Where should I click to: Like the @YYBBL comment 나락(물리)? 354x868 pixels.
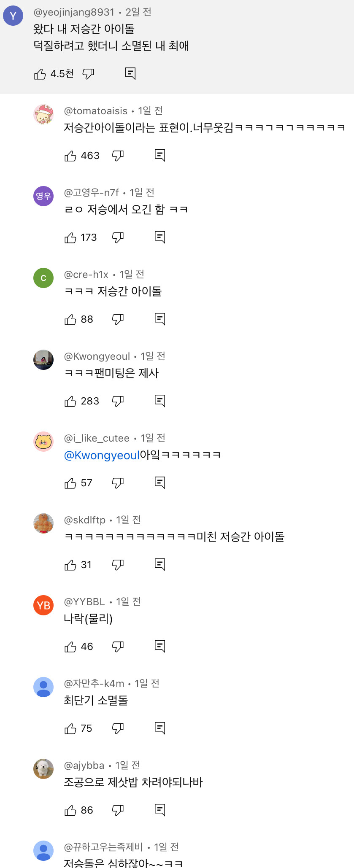pos(70,647)
